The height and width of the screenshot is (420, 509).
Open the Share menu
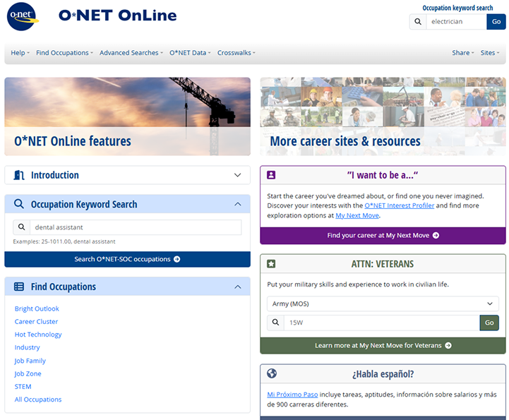pyautogui.click(x=463, y=52)
